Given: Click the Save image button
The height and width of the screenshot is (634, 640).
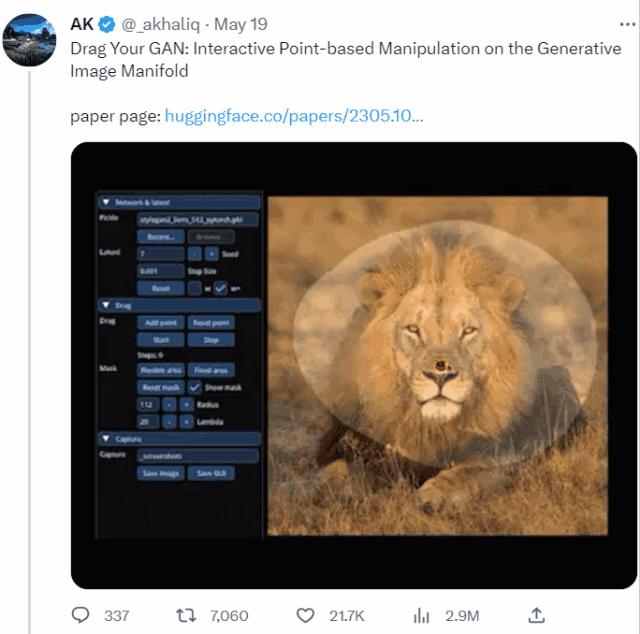Looking at the screenshot, I should pyautogui.click(x=160, y=473).
